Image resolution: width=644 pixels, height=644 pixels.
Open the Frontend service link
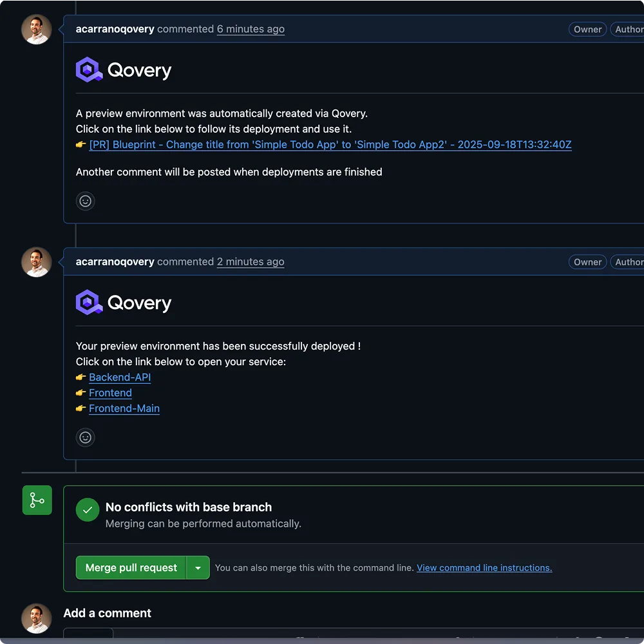coord(111,393)
